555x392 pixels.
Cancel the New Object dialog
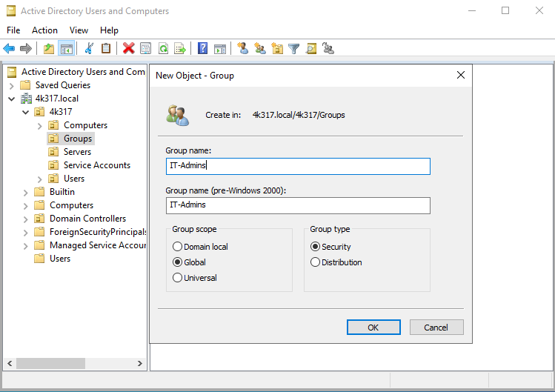tap(436, 328)
